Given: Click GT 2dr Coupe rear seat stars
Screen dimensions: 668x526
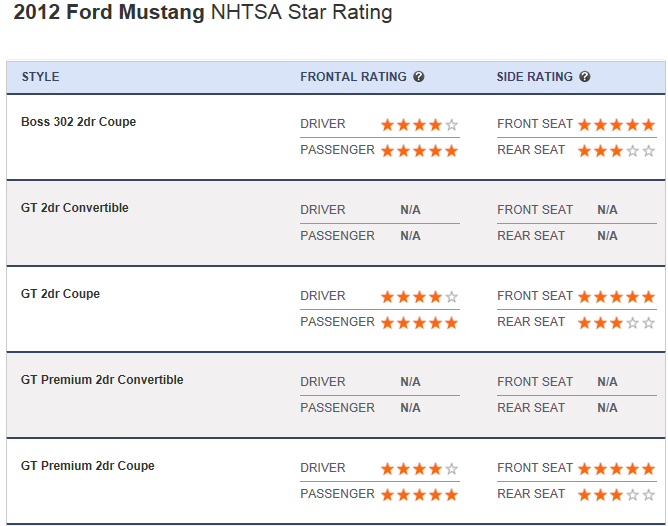Looking at the screenshot, I should tap(616, 323).
